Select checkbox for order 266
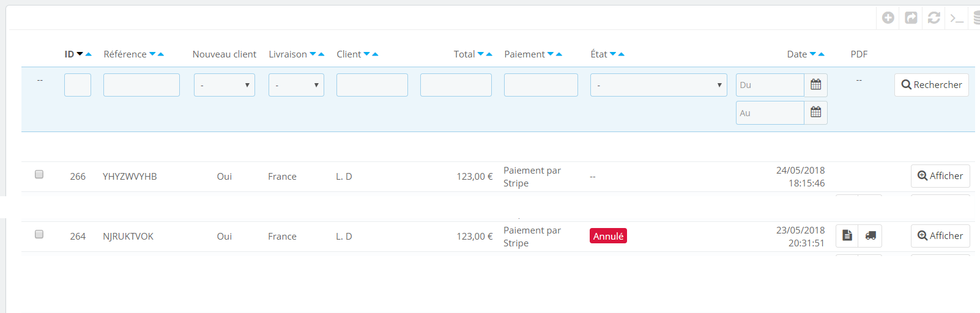Image resolution: width=980 pixels, height=313 pixels. [x=39, y=174]
